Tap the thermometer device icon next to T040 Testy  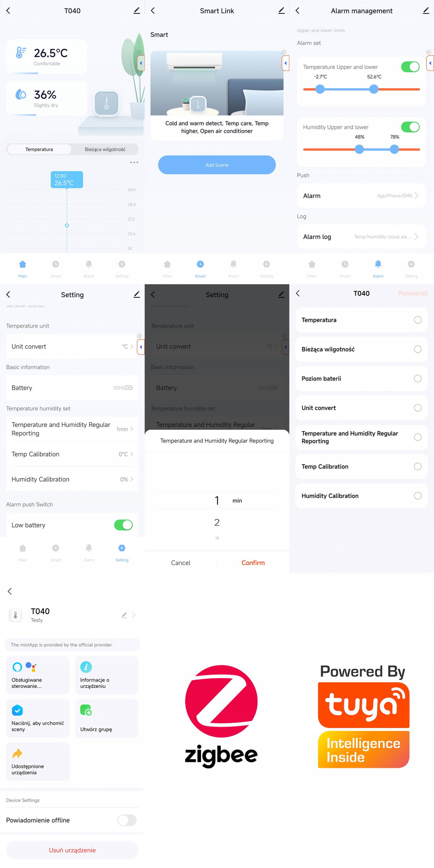15,615
